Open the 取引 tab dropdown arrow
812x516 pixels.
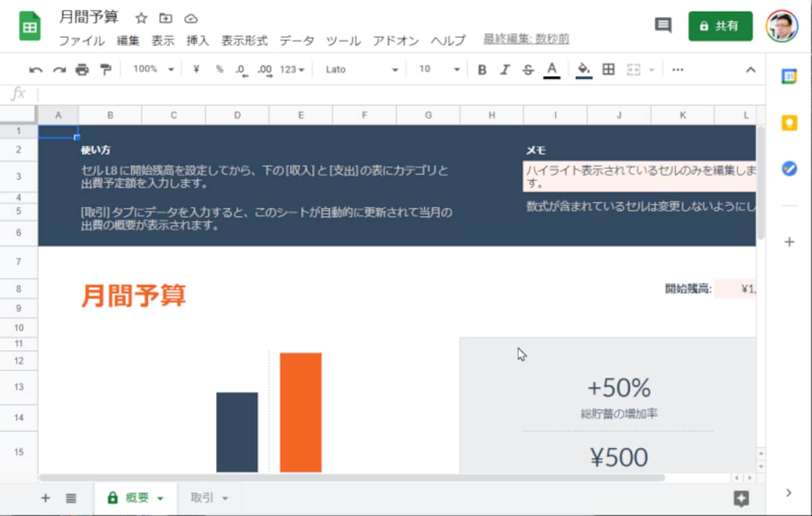click(225, 499)
